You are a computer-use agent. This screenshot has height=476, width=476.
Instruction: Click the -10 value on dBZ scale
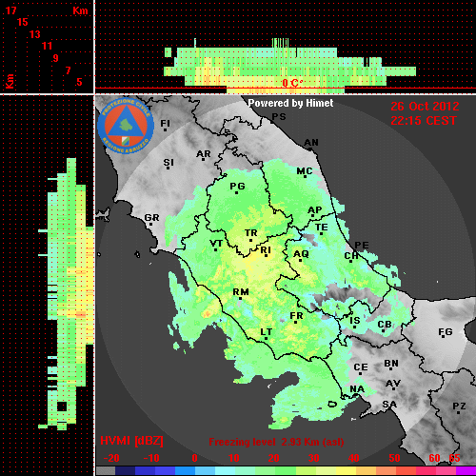pyautogui.click(x=151, y=458)
